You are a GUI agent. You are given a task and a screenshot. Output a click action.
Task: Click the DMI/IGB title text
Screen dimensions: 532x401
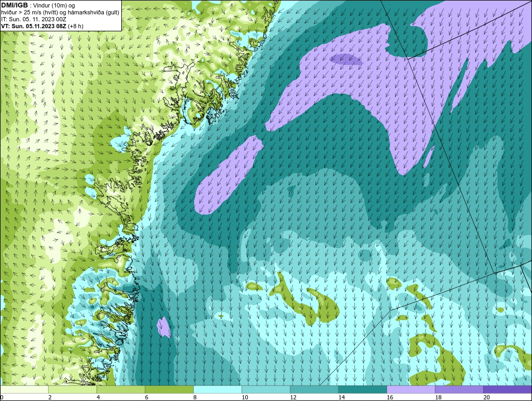pos(14,5)
